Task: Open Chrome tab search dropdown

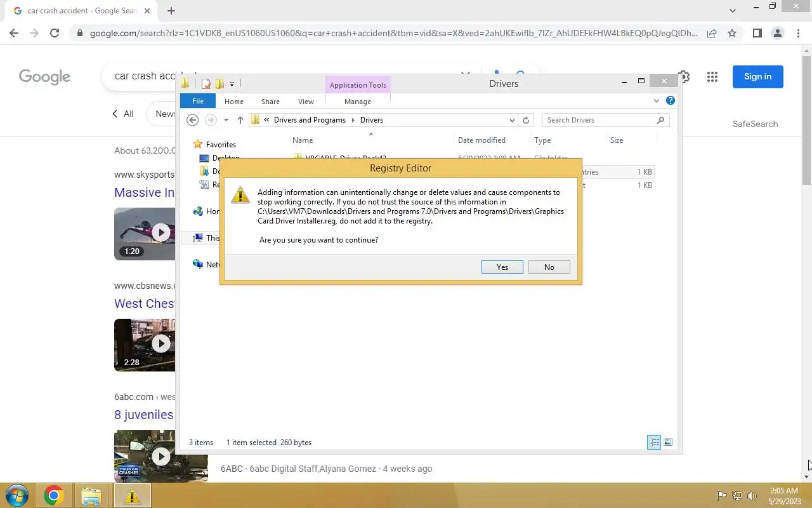Action: 733,11
